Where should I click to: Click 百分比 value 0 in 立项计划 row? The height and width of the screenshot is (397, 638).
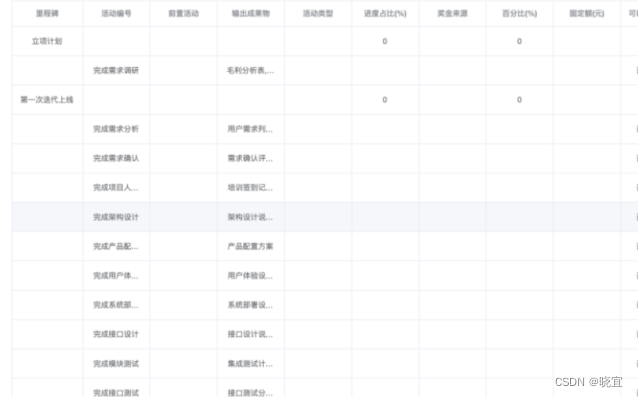519,41
